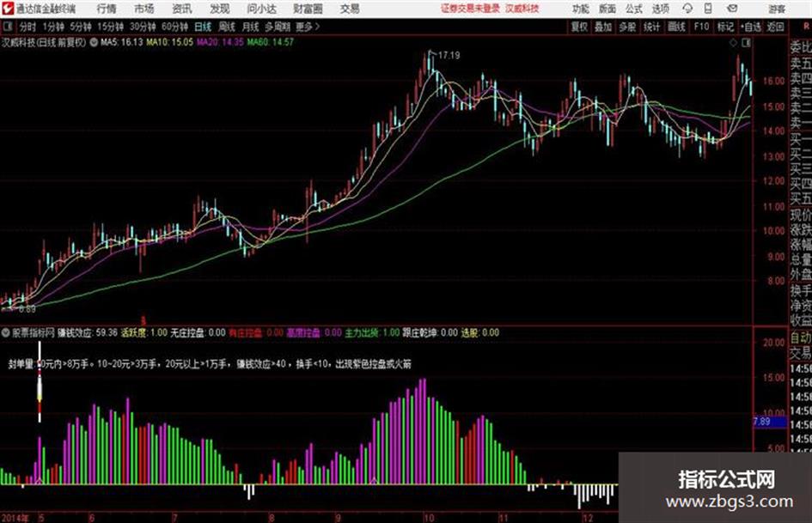Click the red R icon at far right
This screenshot has height=523, width=812.
click(x=806, y=27)
